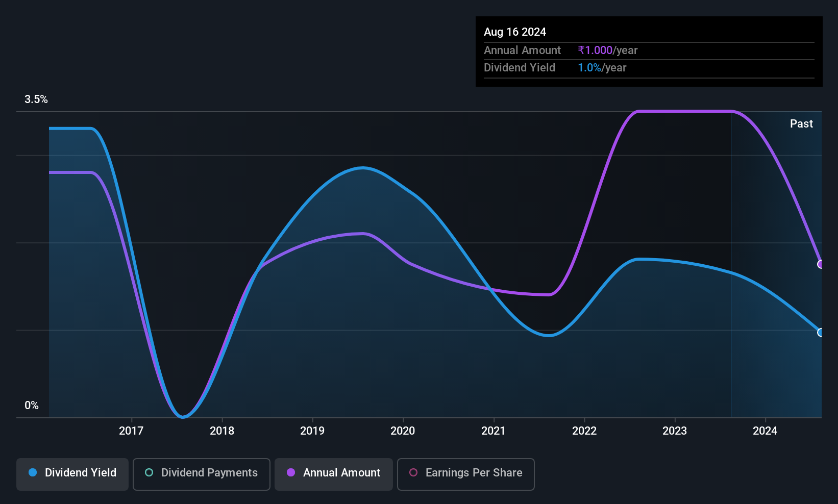The width and height of the screenshot is (838, 504).
Task: Click the tooltip Dividend Yield row label
Action: click(x=520, y=68)
